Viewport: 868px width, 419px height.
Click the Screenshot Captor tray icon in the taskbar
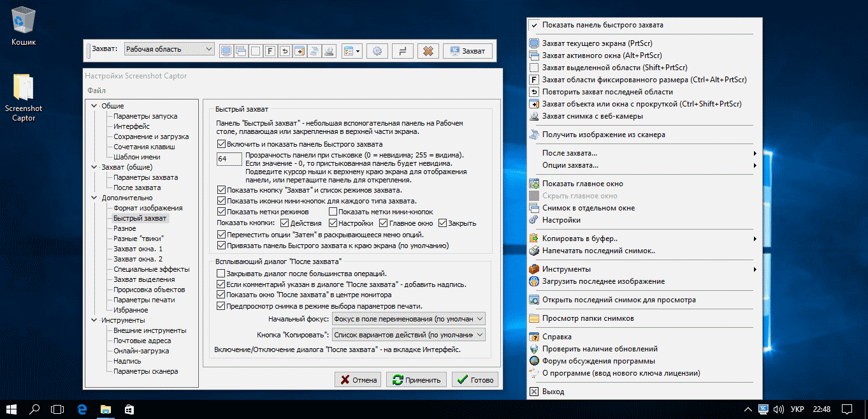coord(763,408)
